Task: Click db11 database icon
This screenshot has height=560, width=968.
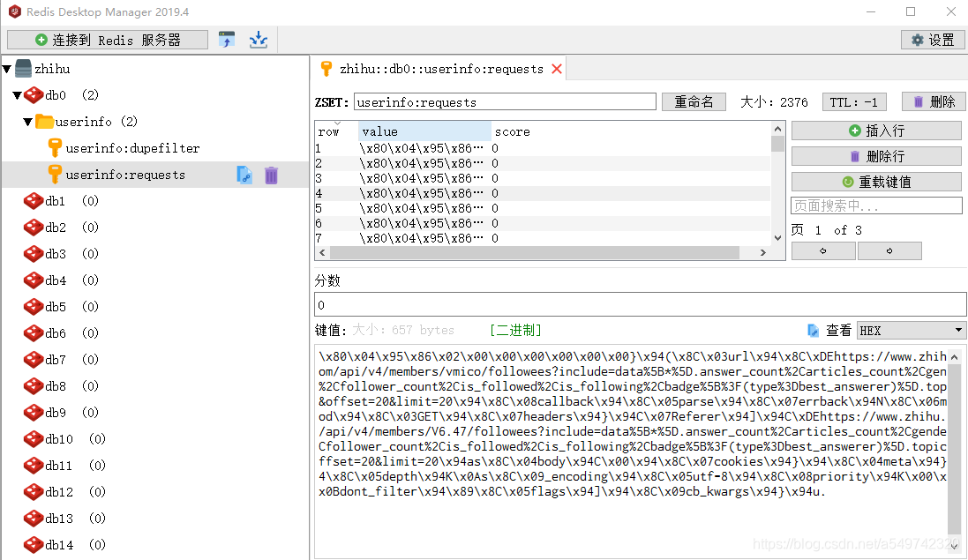Action: click(34, 466)
